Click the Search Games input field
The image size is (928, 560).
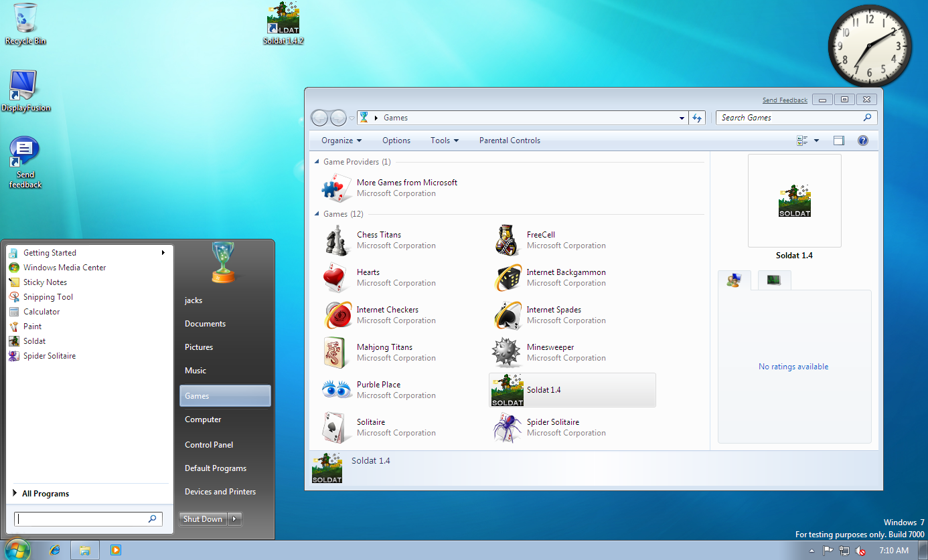(789, 118)
